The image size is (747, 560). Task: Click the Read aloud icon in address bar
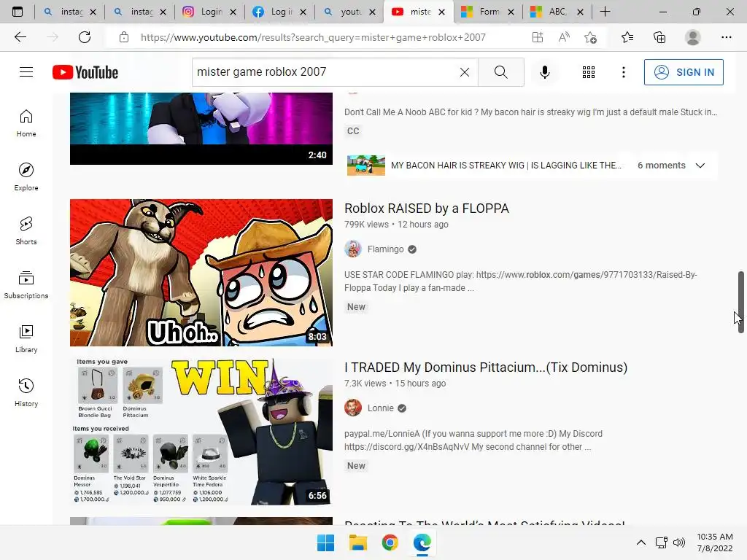[564, 37]
